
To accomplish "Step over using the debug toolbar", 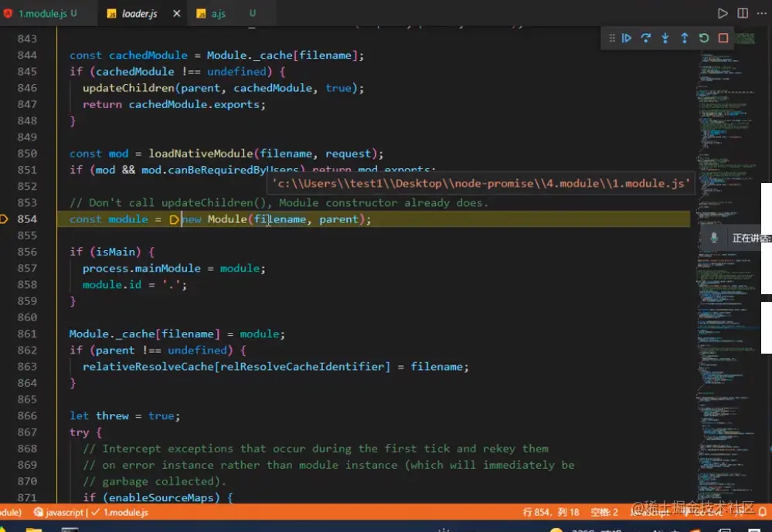I will (645, 39).
